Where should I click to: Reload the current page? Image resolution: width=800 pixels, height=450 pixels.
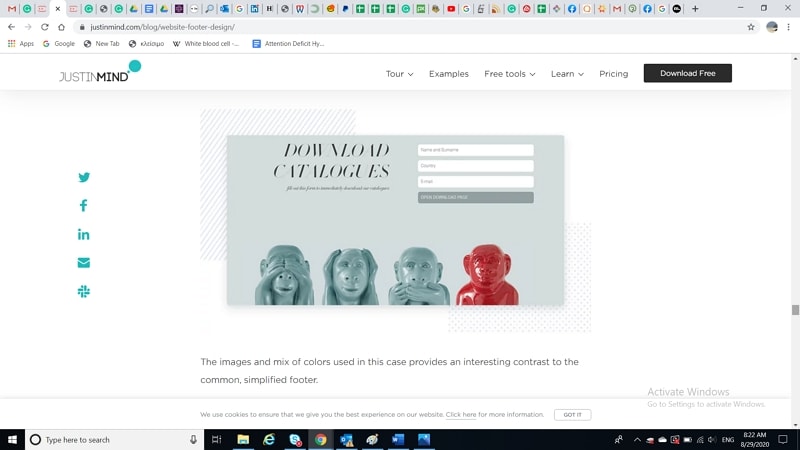45,27
